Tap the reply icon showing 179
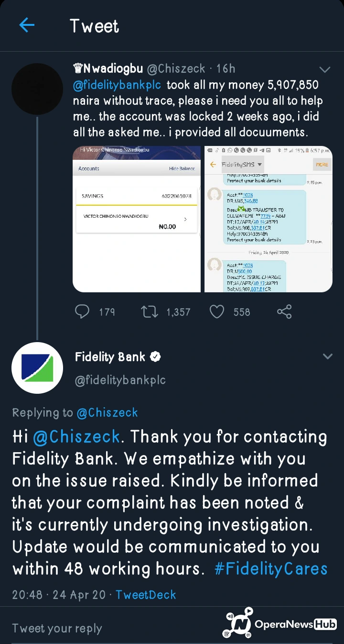344x644 pixels. 82,312
